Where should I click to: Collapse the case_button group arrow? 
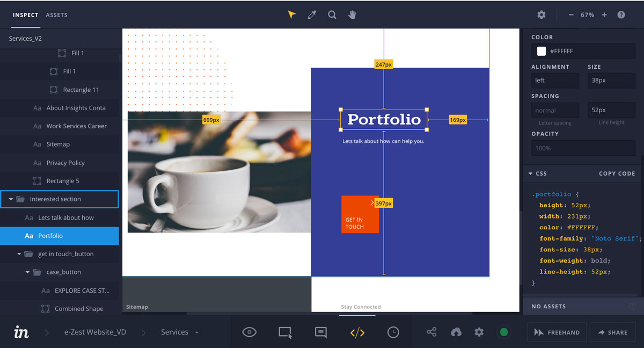click(28, 272)
